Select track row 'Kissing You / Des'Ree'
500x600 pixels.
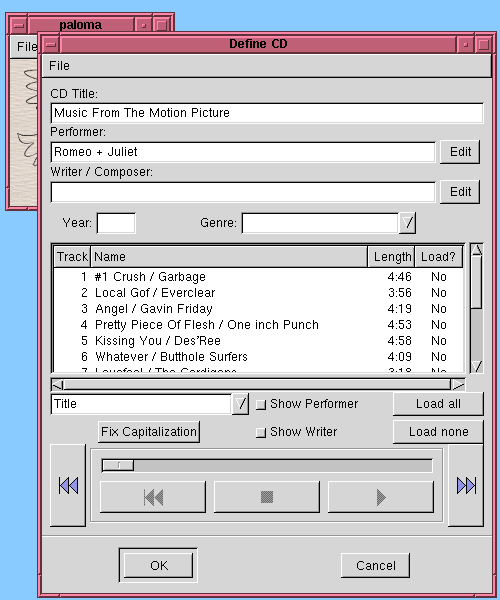tap(259, 341)
